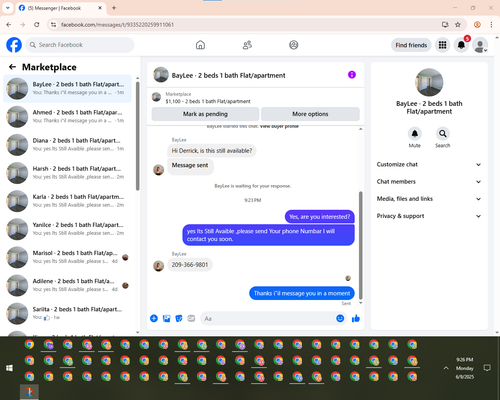Open the Windows Start button
Image resolution: width=500 pixels, height=400 pixels.
(x=9, y=368)
